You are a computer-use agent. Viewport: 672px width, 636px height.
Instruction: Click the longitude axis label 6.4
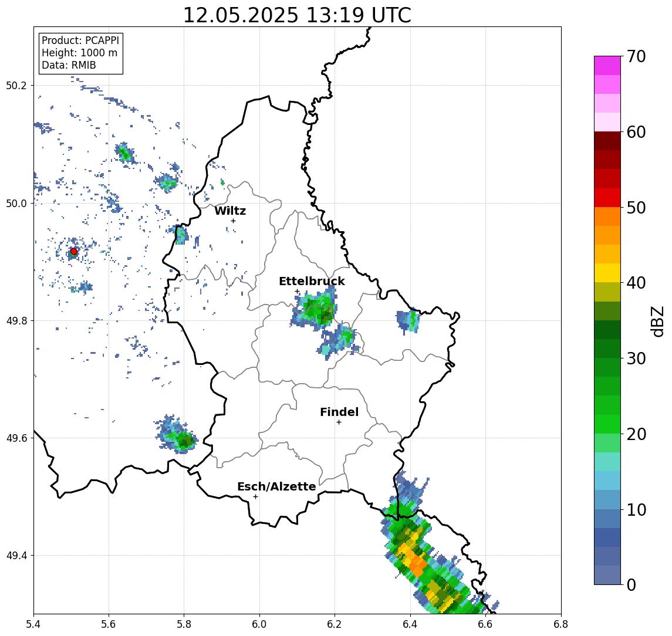pos(410,624)
